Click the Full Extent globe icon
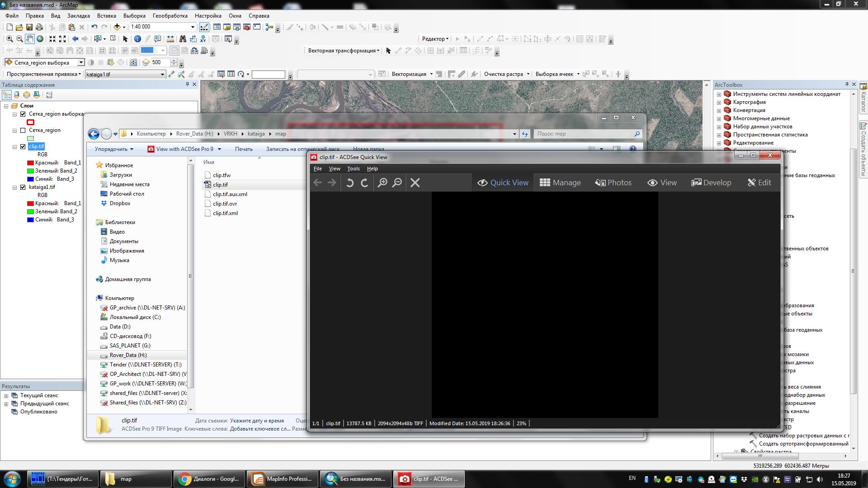868x488 pixels. [x=40, y=39]
